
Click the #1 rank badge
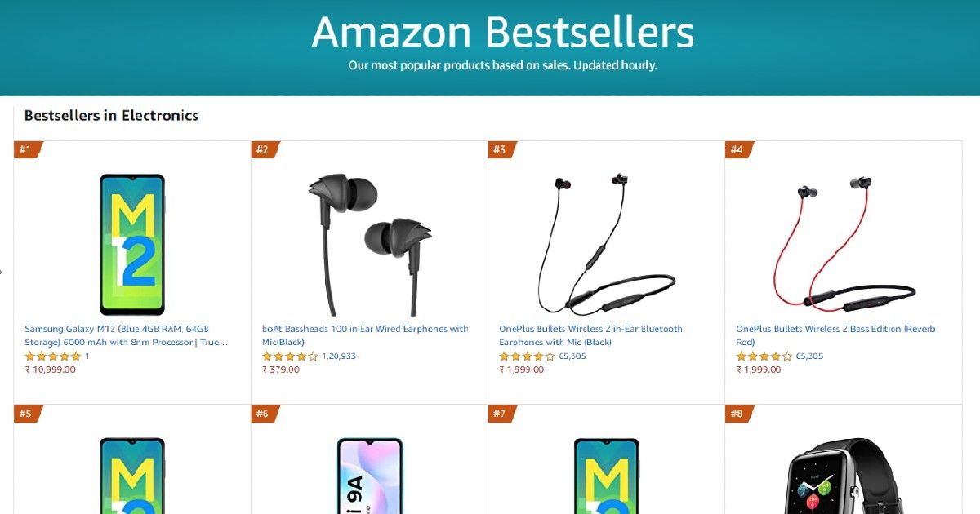28,149
